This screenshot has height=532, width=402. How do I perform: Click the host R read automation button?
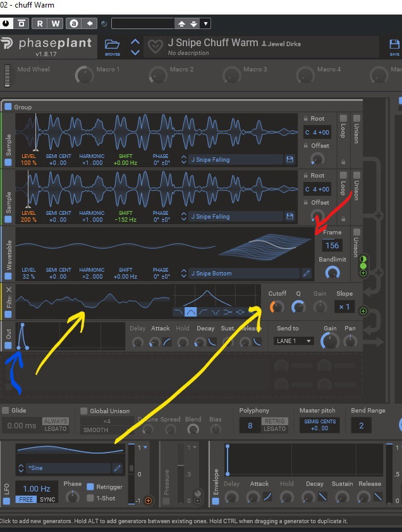(40, 23)
